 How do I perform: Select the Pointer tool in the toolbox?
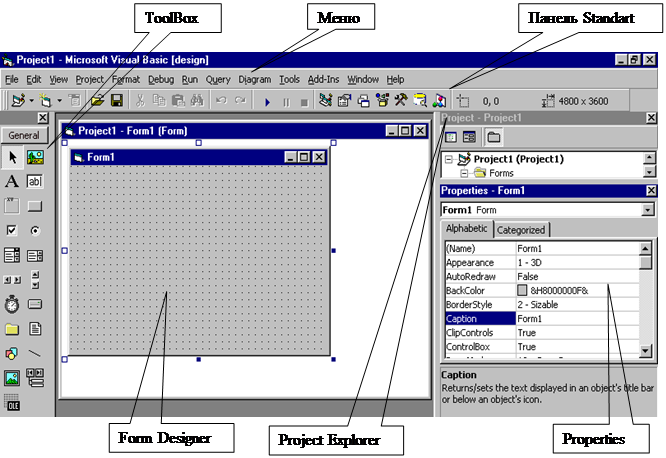pyautogui.click(x=12, y=157)
